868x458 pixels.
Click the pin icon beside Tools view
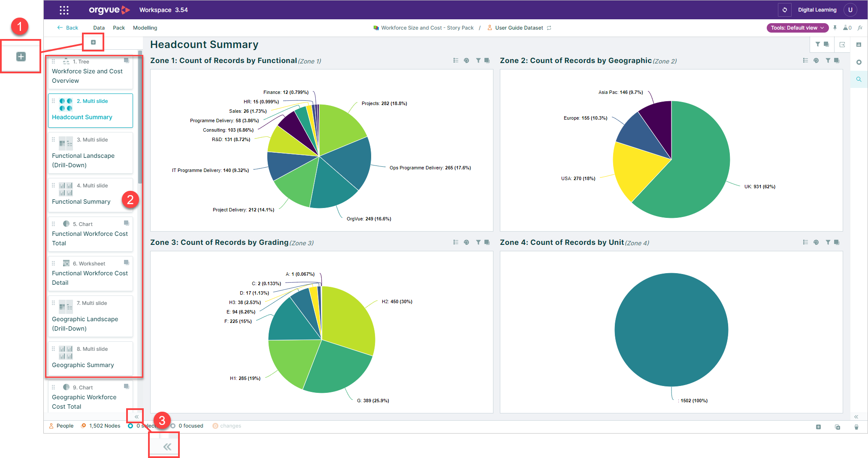pos(835,28)
